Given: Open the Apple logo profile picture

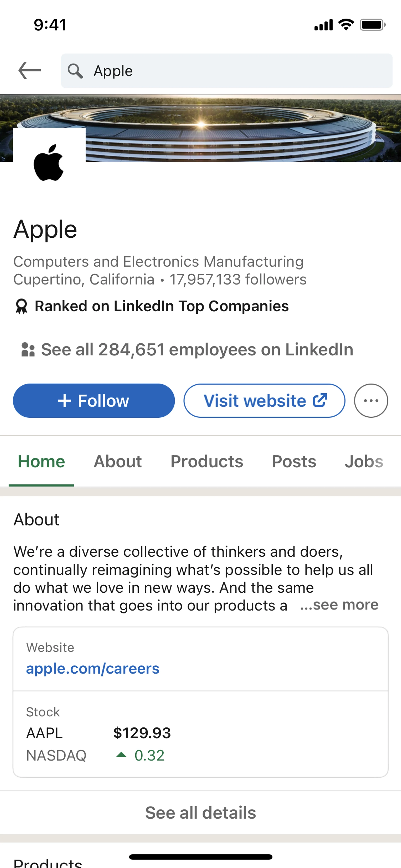Looking at the screenshot, I should point(49,162).
